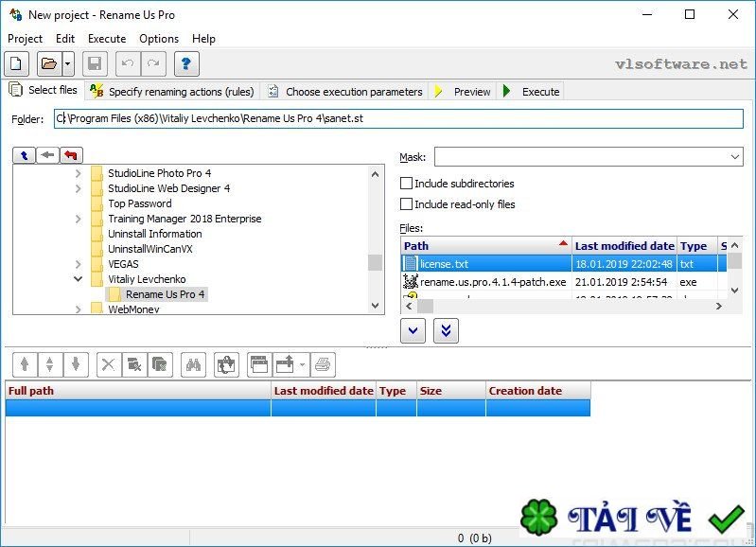Expand StudioLine Web Designer 4 tree node
756x547 pixels.
pos(79,188)
